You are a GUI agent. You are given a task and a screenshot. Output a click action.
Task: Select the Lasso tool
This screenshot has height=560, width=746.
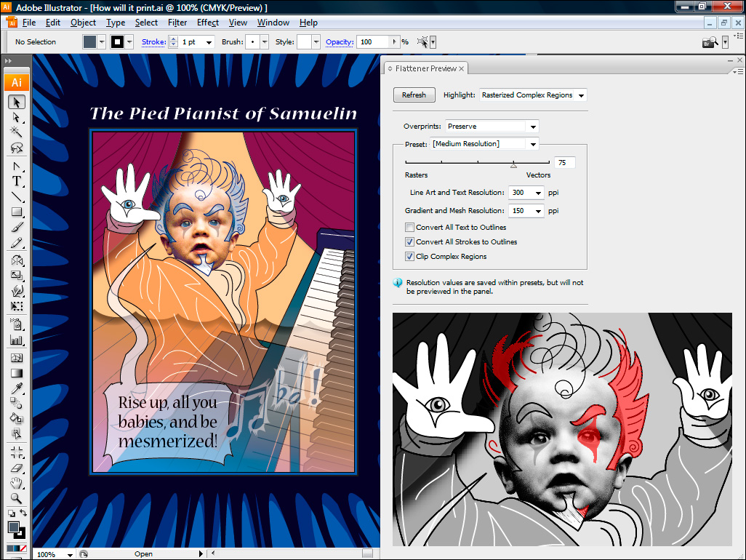[x=16, y=148]
